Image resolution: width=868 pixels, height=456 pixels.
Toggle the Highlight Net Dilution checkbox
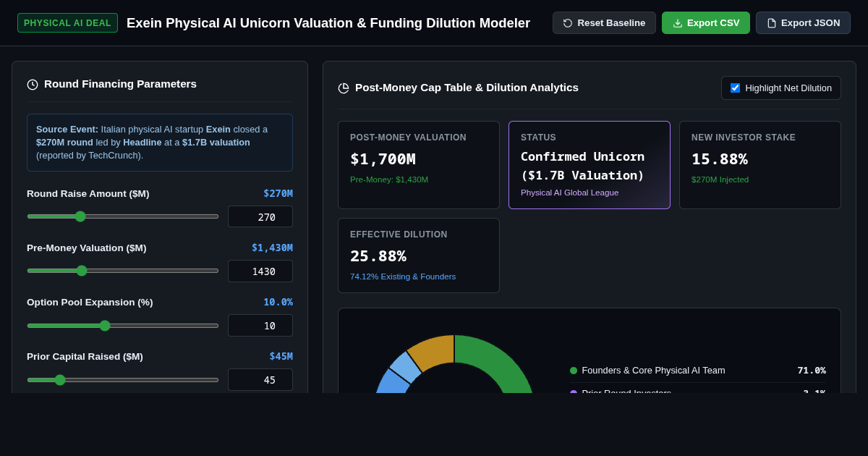735,88
